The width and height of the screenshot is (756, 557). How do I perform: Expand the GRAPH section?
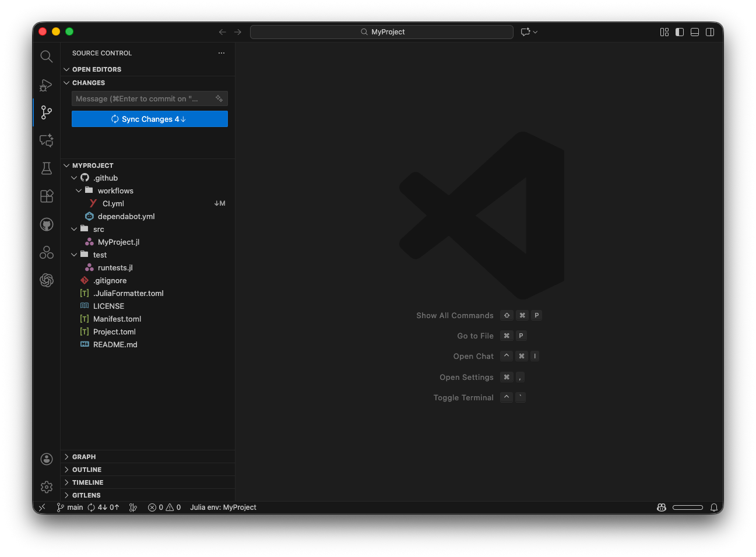(x=84, y=457)
